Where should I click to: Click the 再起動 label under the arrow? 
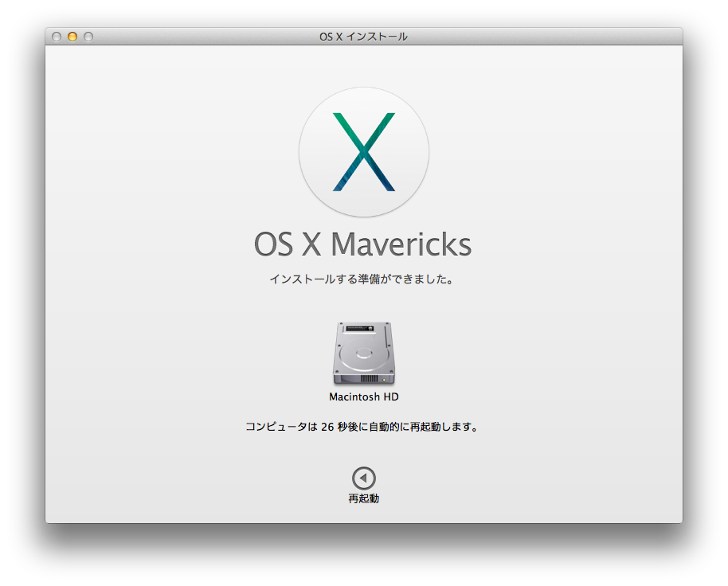pyautogui.click(x=363, y=498)
